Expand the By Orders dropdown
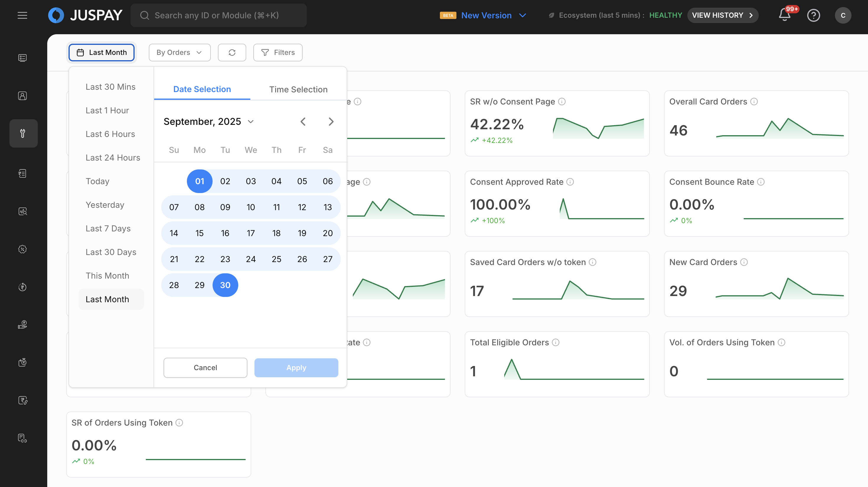 pyautogui.click(x=180, y=53)
